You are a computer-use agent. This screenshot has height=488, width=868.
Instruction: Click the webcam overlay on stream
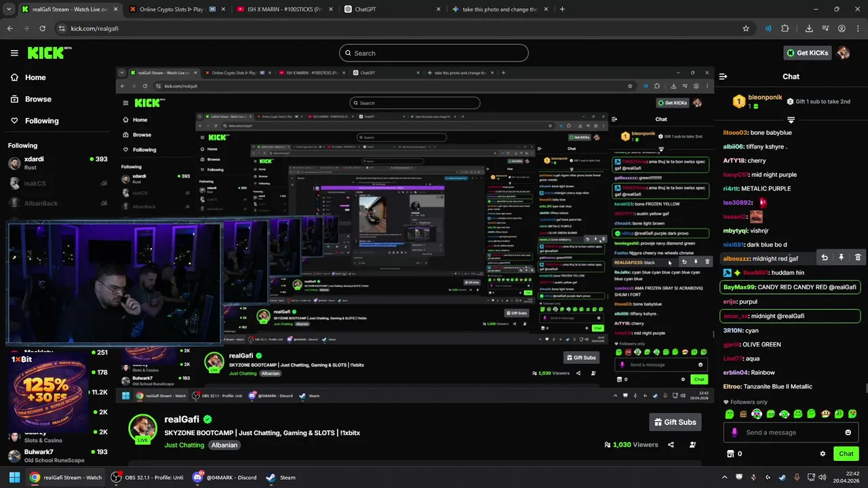115,283
